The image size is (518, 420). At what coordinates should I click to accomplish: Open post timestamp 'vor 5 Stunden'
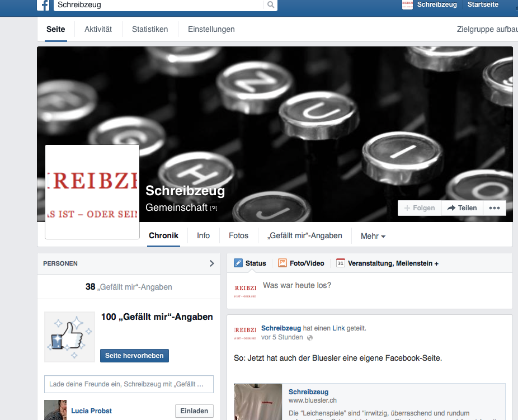[x=282, y=337]
